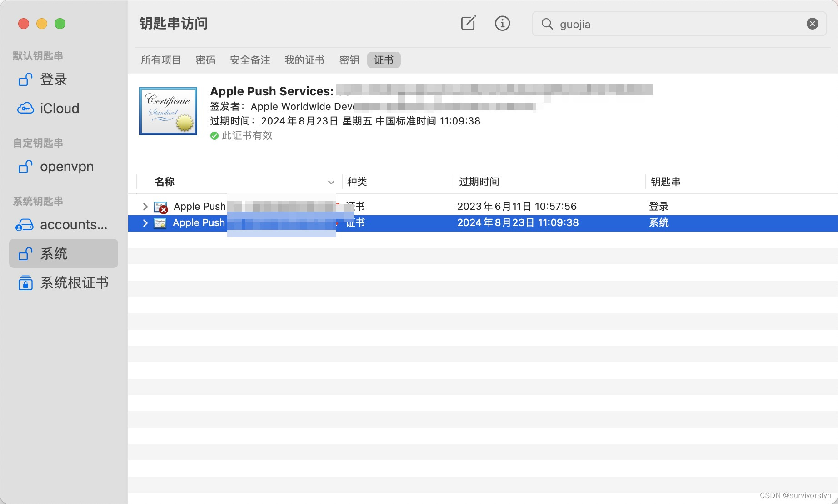The height and width of the screenshot is (504, 838).
Task: Open the info (i) button
Action: tap(502, 23)
